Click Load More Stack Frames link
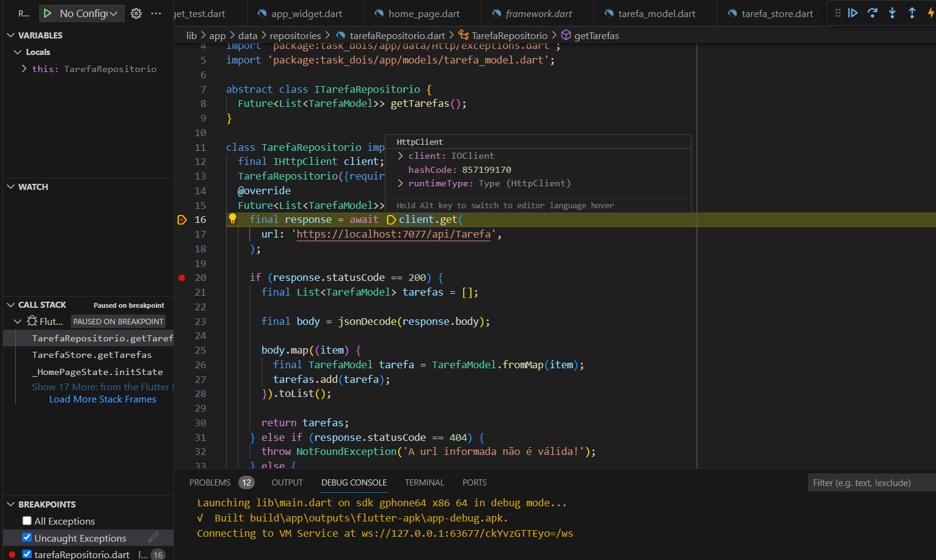The height and width of the screenshot is (560, 936). pyautogui.click(x=103, y=399)
